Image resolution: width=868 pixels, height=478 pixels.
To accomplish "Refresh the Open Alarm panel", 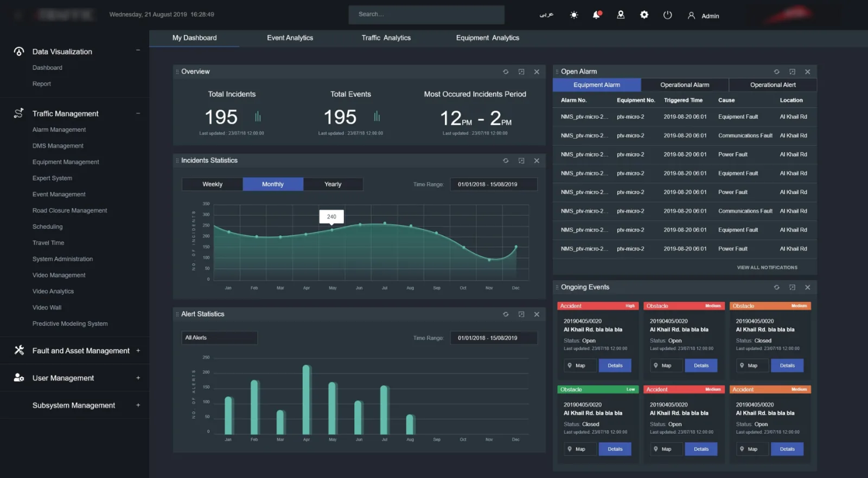I will click(776, 72).
